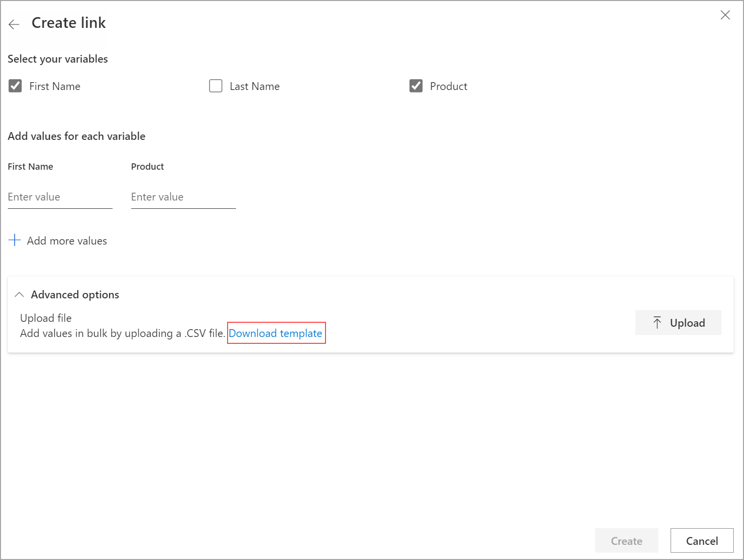Focus the Product value input field
Viewport: 744px width, 560px height.
point(184,197)
